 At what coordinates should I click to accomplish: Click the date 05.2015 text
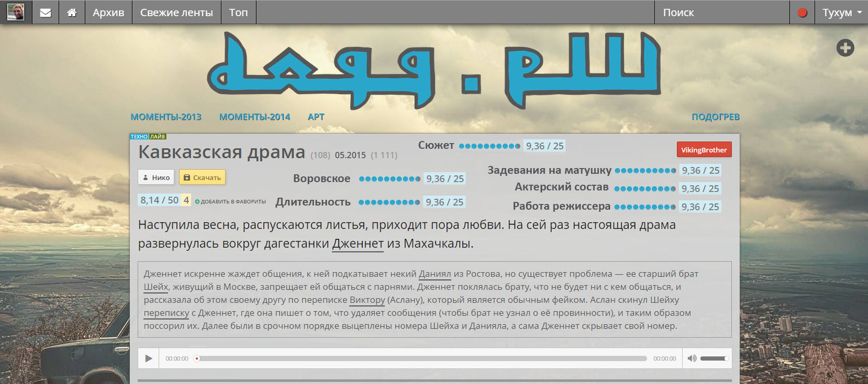350,155
